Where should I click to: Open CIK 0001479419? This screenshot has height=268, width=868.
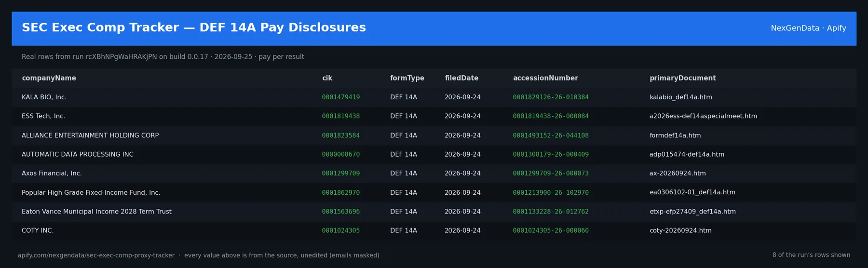click(x=341, y=97)
